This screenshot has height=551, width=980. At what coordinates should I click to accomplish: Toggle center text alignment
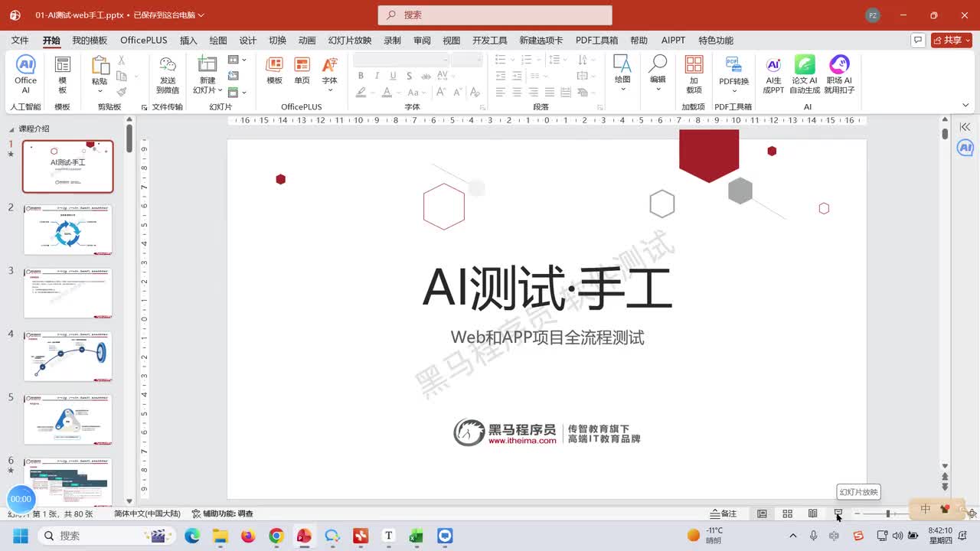(x=517, y=92)
